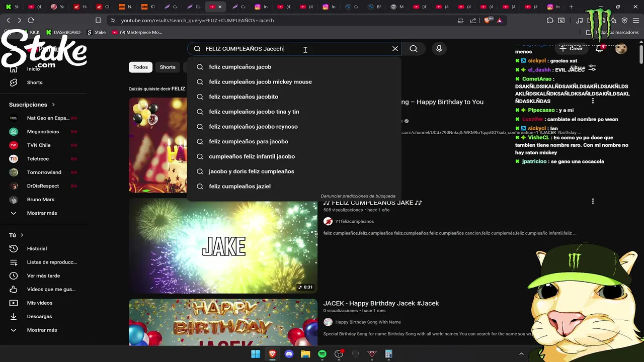Open Mis vídeos icon

coord(14,303)
